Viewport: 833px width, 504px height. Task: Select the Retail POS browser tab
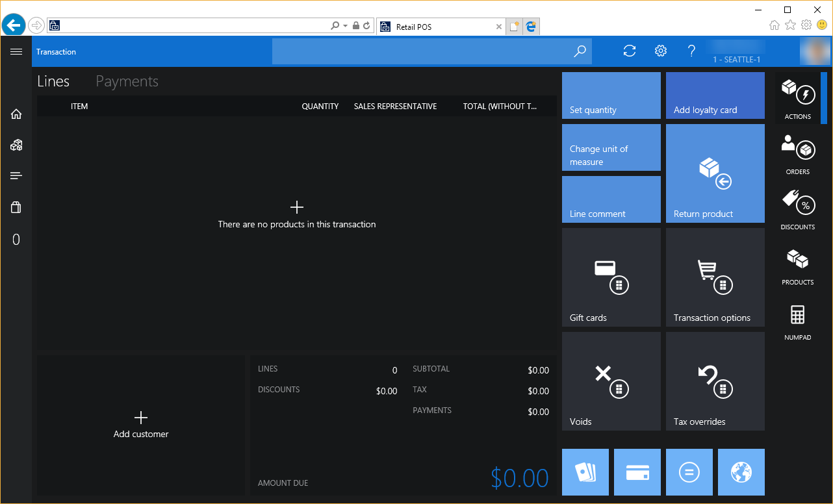coord(441,27)
